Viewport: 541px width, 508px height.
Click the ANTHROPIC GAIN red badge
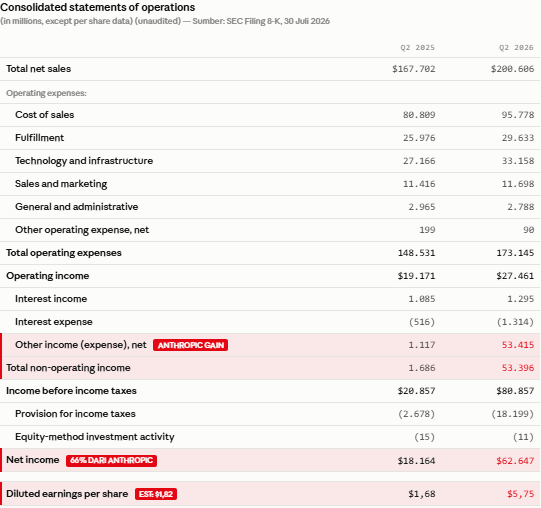coord(190,345)
